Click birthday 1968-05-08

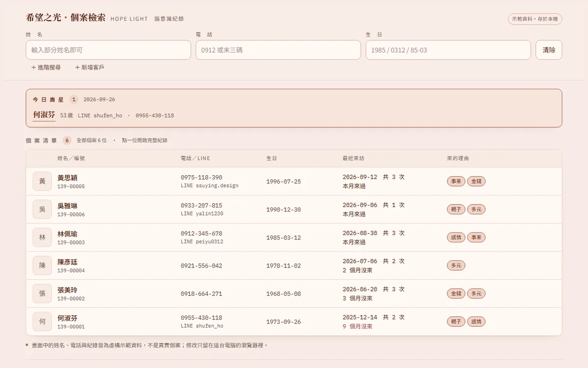pyautogui.click(x=284, y=293)
